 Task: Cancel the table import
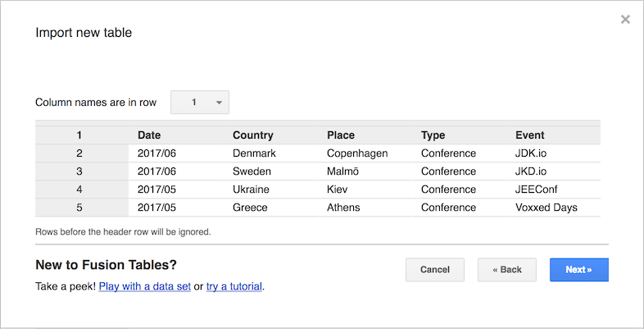(434, 270)
